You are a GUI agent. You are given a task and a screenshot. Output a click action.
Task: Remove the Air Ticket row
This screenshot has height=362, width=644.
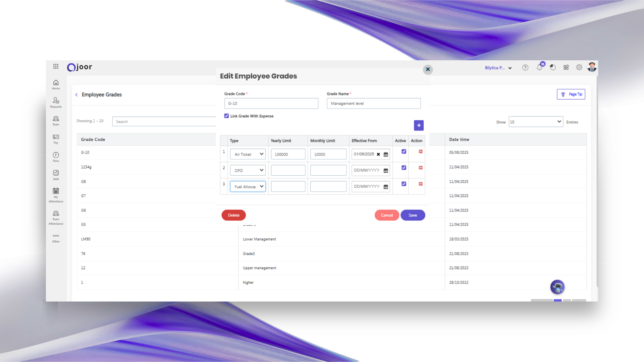(421, 152)
